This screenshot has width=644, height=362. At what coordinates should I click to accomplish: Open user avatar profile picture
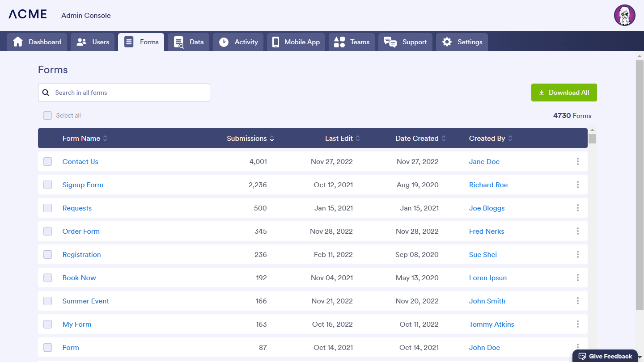coord(624,16)
